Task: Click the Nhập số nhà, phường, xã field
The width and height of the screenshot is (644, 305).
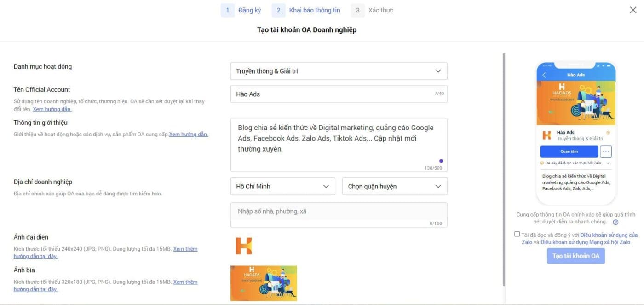Action: point(339,215)
